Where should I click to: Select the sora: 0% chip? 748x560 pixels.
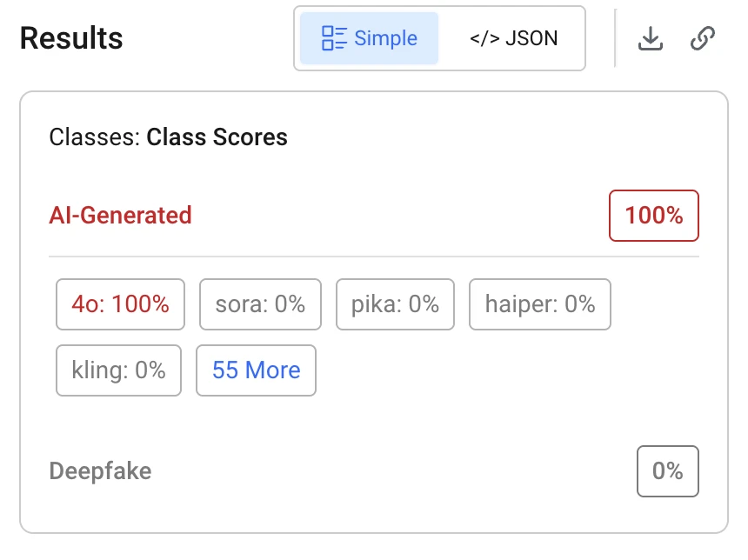(260, 304)
